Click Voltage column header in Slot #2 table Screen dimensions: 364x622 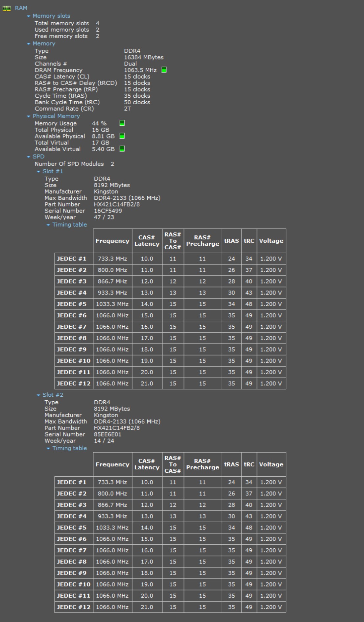(x=271, y=464)
